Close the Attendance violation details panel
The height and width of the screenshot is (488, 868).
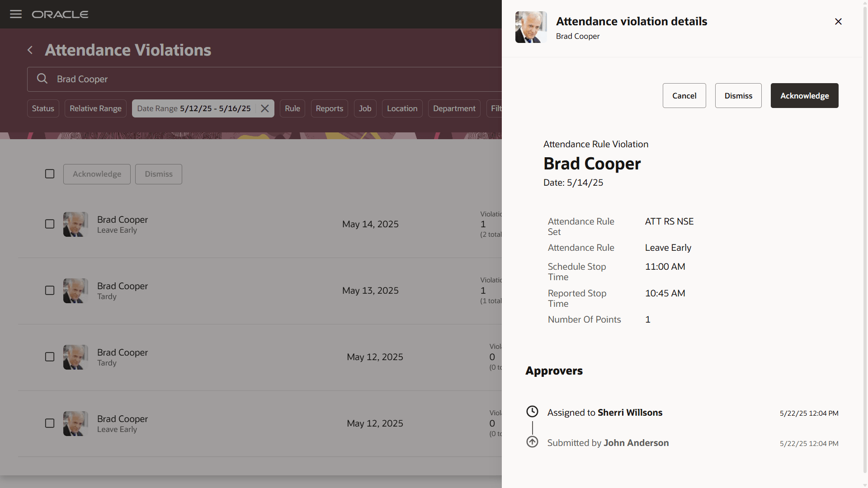click(838, 21)
